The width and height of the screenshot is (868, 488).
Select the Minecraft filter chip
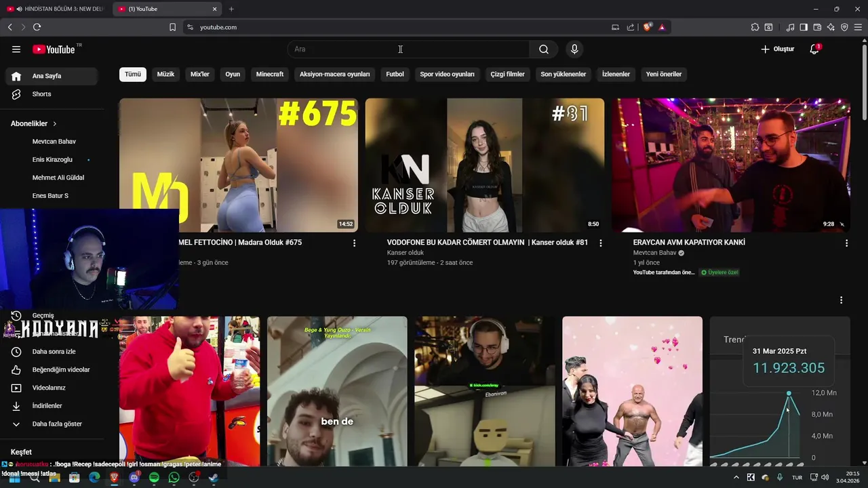[x=270, y=74]
